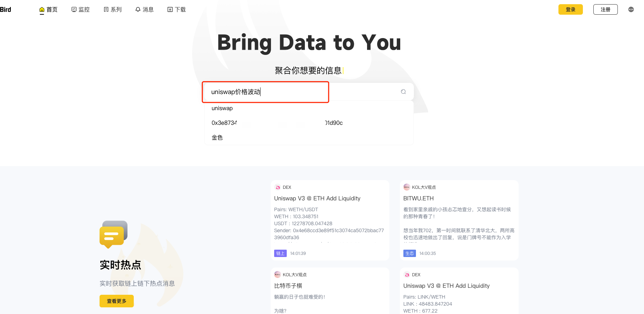644x314 pixels.
Task: Click DEX avatar on LINK/WETH card
Action: point(407,275)
